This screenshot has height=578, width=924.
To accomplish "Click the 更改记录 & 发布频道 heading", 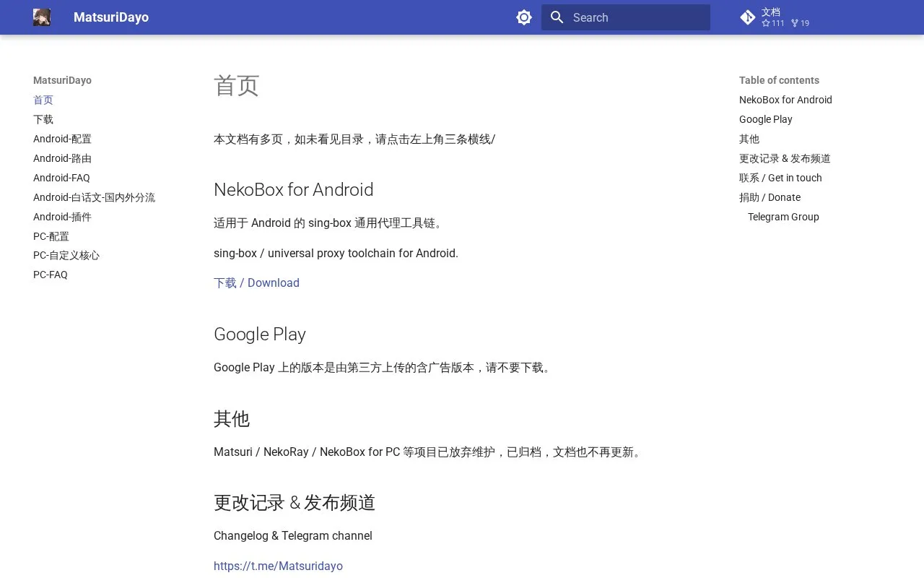I will coord(295,502).
